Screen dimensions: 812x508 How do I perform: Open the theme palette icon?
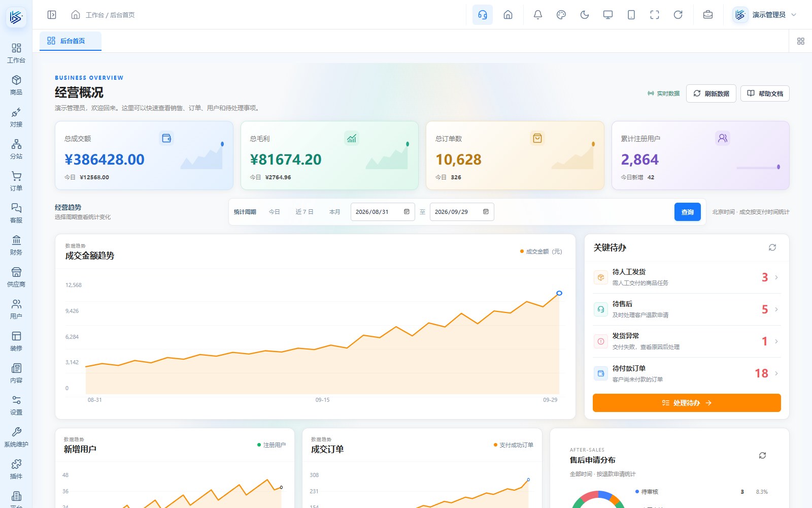tap(561, 15)
